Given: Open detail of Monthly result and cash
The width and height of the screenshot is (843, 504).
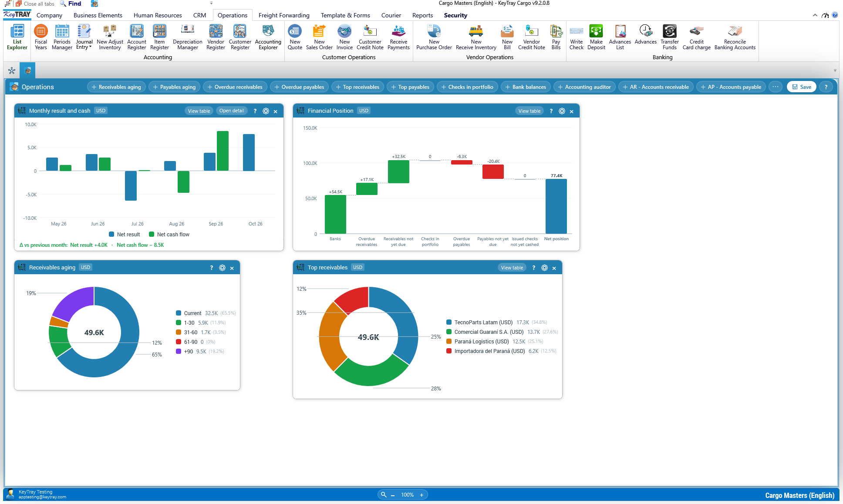Looking at the screenshot, I should pyautogui.click(x=231, y=111).
